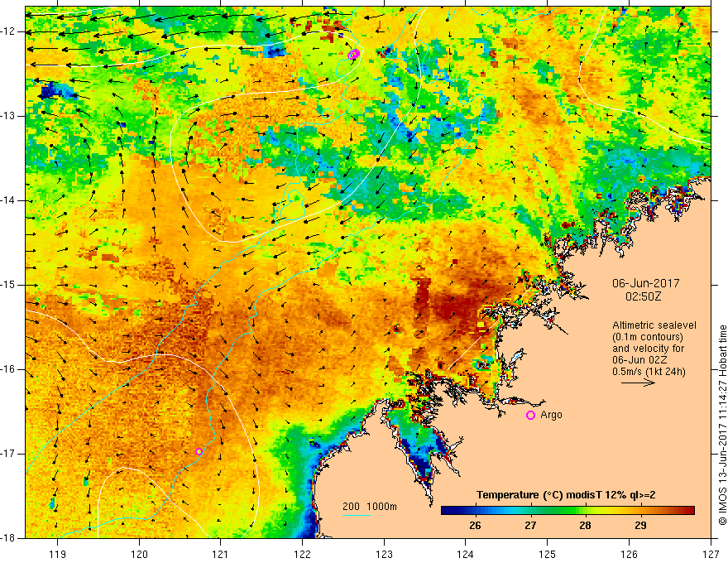Click the magenta Argo legend circle
This screenshot has height=563, width=728.
(530, 416)
